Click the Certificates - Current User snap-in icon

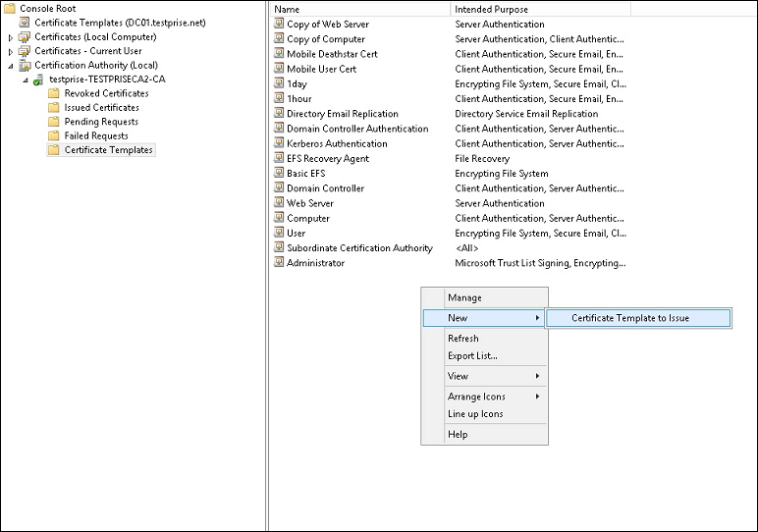pyautogui.click(x=25, y=51)
